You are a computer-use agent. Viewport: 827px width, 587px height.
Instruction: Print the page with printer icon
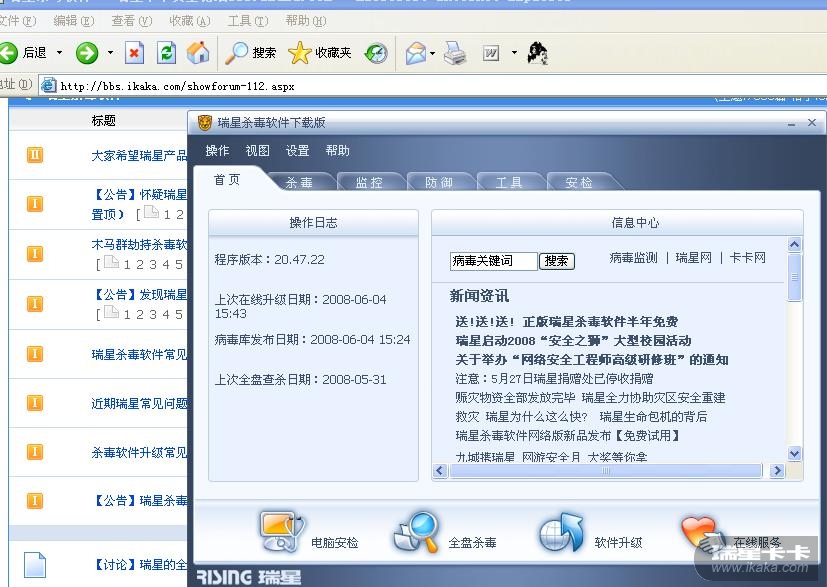455,53
